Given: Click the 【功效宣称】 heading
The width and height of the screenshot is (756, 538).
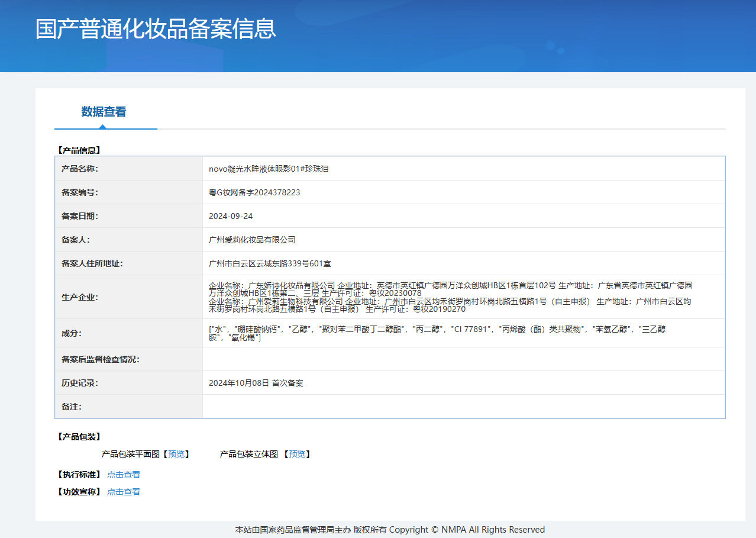Looking at the screenshot, I should point(79,492).
